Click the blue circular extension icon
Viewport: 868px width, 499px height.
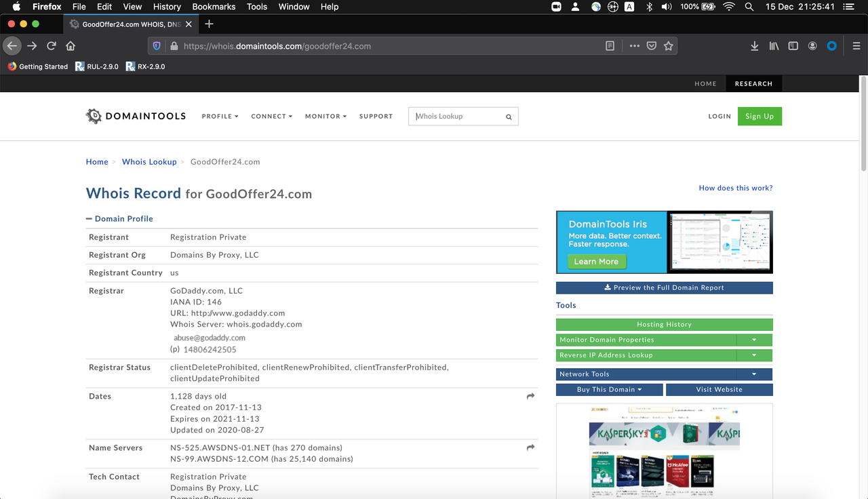coord(831,46)
